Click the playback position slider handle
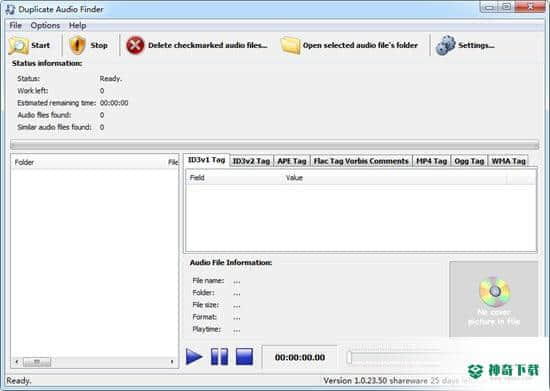The image size is (550, 391). pyautogui.click(x=349, y=358)
